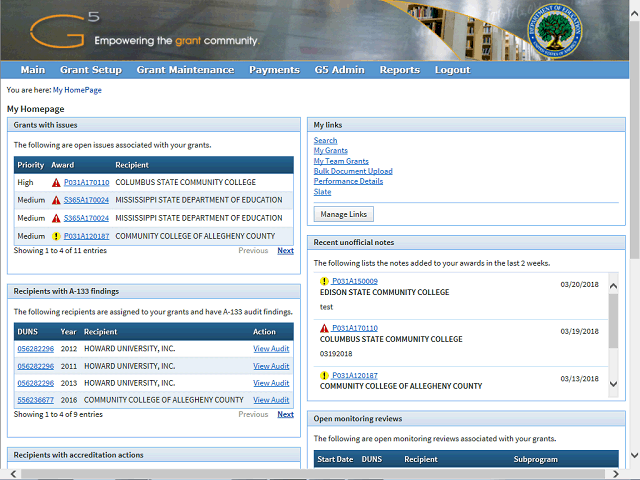
Task: Click red warning icon beside note P031A170110
Action: [x=324, y=328]
